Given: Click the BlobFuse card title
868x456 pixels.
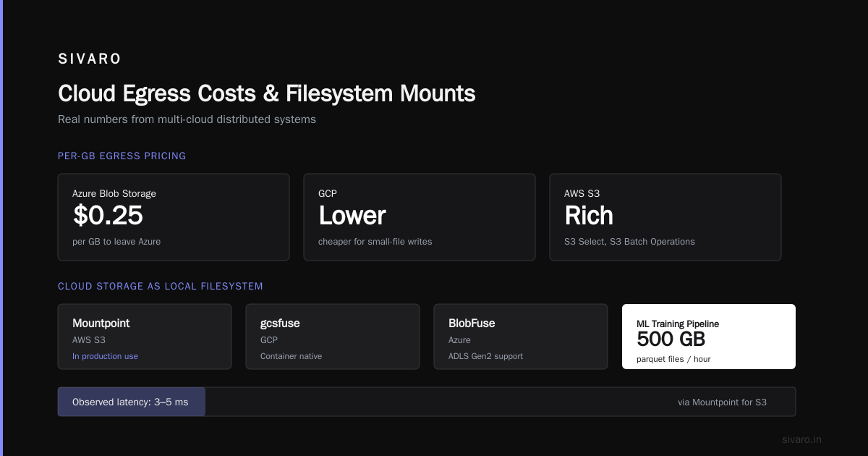Looking at the screenshot, I should pos(472,324).
